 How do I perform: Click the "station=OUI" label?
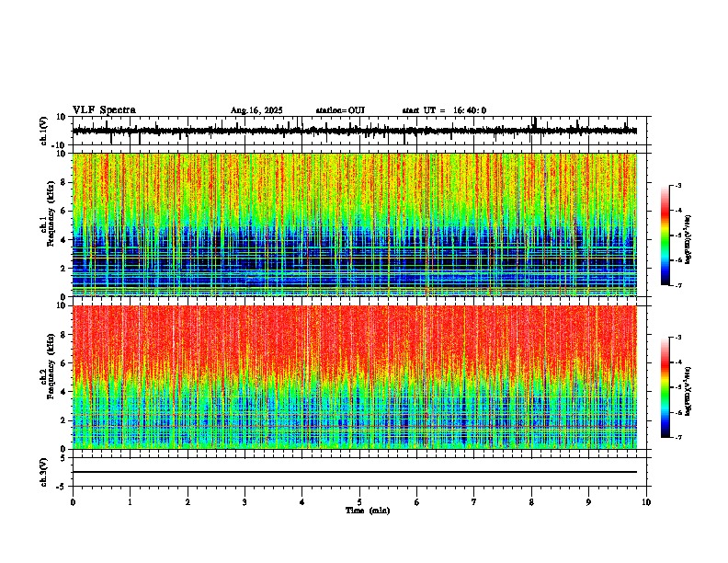(x=340, y=110)
